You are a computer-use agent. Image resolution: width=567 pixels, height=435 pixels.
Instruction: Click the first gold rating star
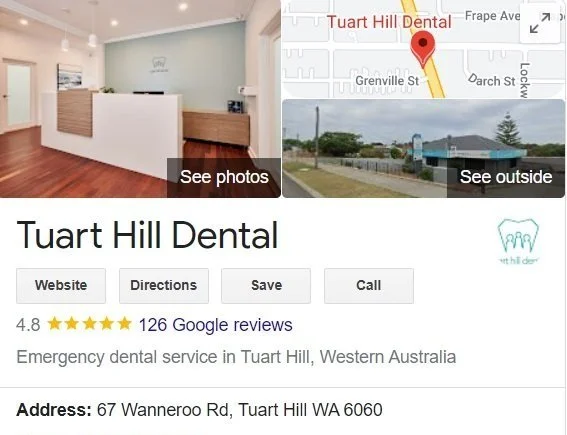click(x=55, y=324)
